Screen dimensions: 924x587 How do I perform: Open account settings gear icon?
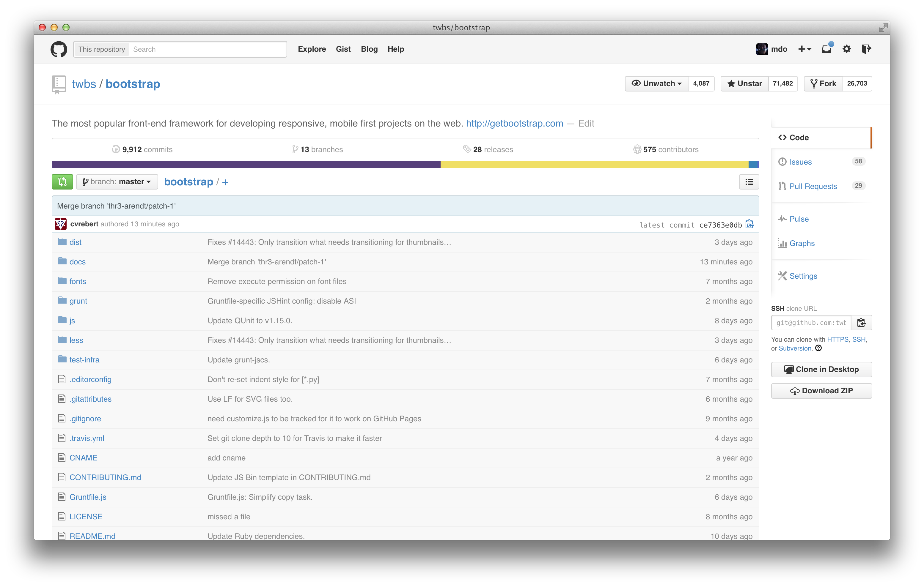point(846,49)
